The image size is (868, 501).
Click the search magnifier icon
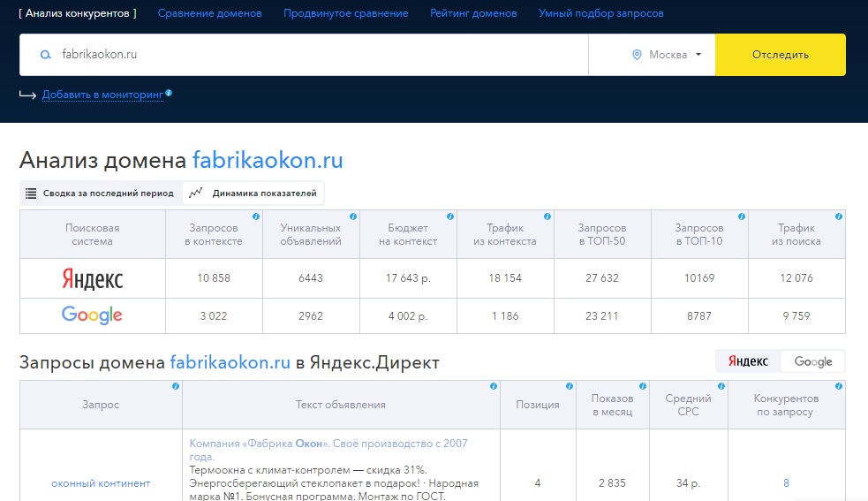(46, 54)
